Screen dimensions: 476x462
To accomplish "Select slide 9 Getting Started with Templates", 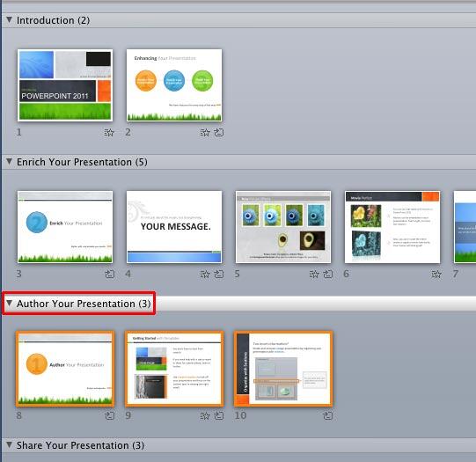I will (x=174, y=369).
